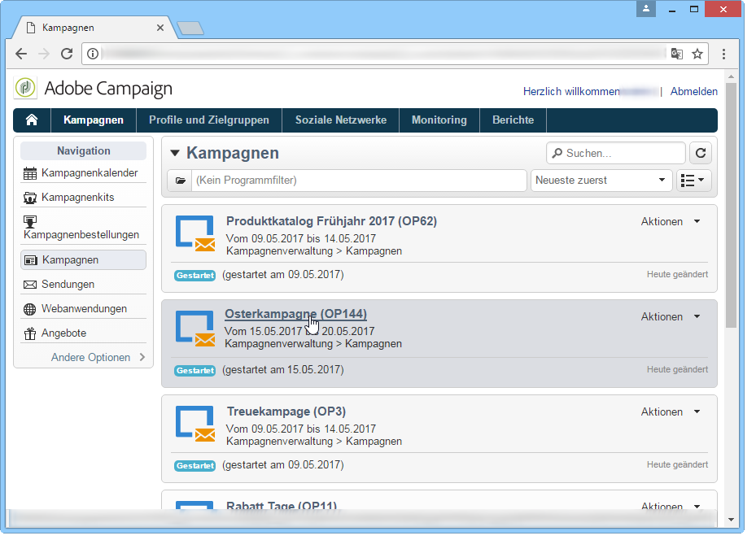Image resolution: width=756 pixels, height=540 pixels.
Task: Go to the home icon tab
Action: tap(32, 120)
